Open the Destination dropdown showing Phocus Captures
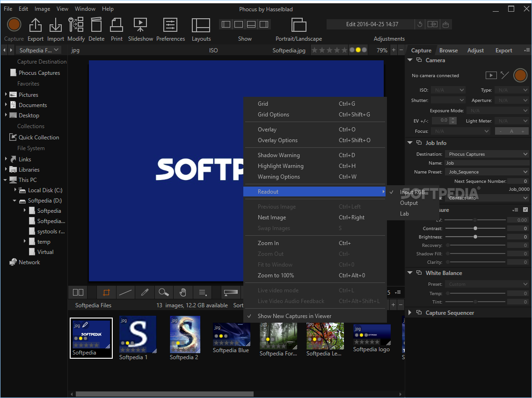The width and height of the screenshot is (532, 398). [487, 154]
